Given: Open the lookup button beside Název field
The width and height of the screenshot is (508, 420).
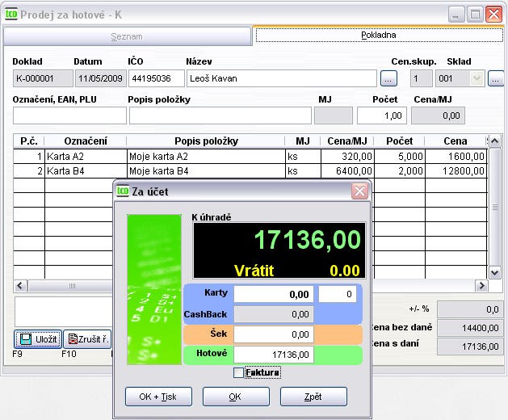Looking at the screenshot, I should [x=389, y=78].
